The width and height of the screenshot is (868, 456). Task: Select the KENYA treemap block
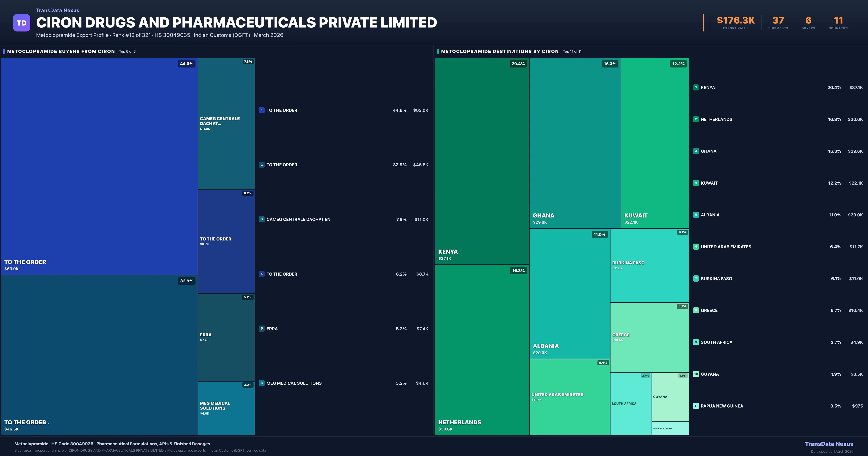coord(482,161)
